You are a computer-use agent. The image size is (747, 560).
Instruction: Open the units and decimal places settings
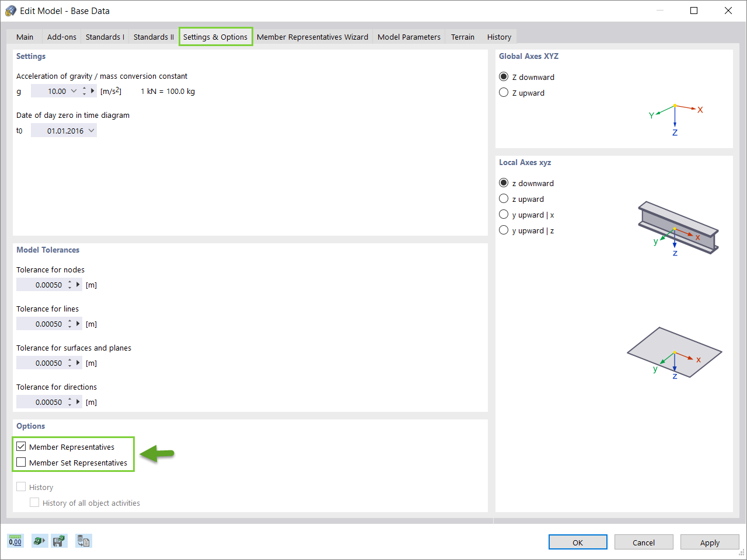[15, 541]
